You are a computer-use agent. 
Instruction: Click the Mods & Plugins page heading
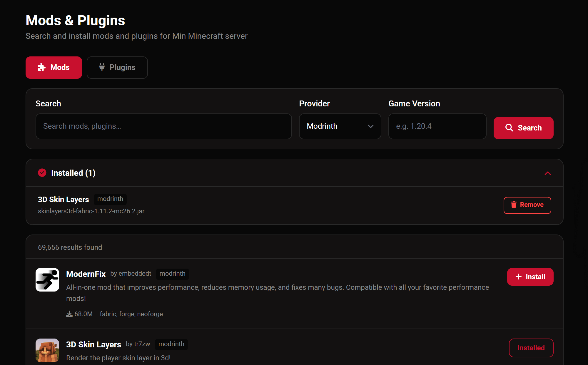[x=75, y=21]
